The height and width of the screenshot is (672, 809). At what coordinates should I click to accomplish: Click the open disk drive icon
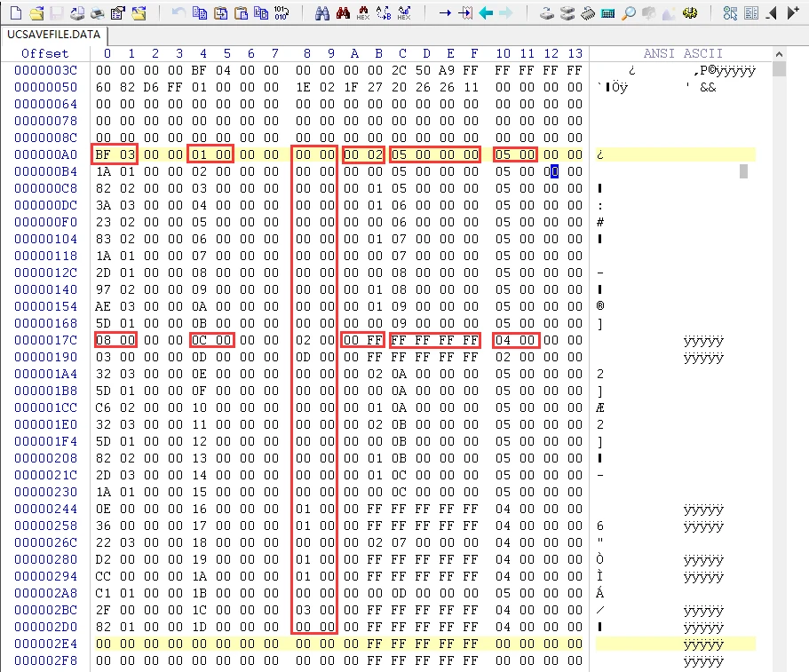547,12
